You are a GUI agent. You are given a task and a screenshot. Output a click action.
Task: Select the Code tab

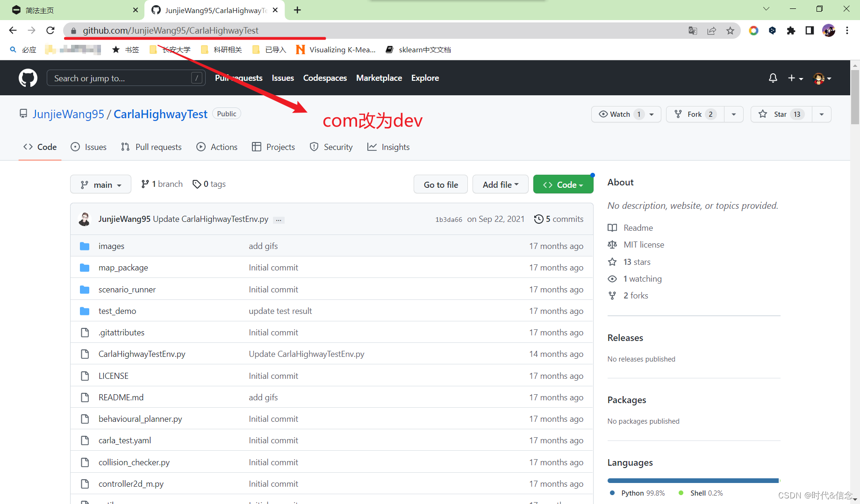(x=40, y=147)
